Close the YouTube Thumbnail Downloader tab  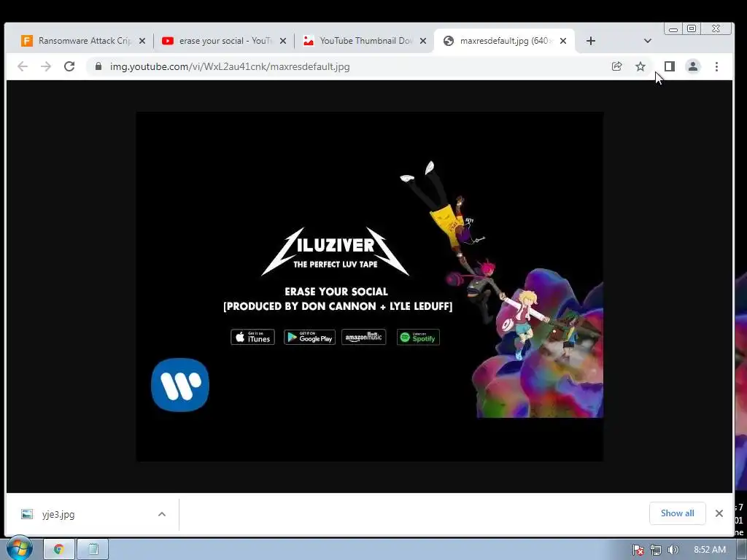point(422,41)
